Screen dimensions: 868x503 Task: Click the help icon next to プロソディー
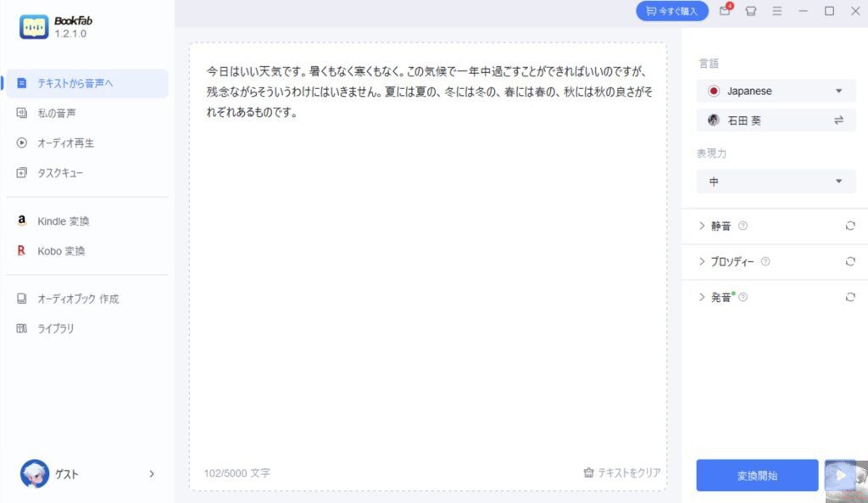765,261
